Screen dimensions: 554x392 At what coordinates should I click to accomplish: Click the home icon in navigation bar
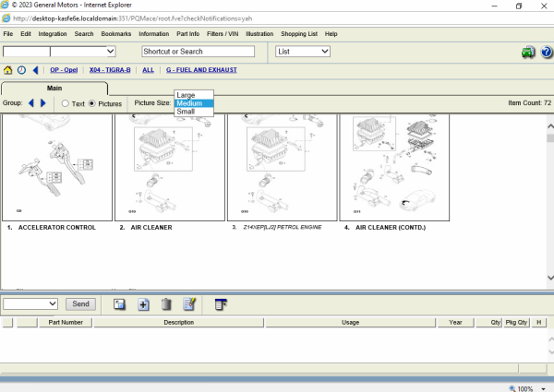click(x=8, y=70)
